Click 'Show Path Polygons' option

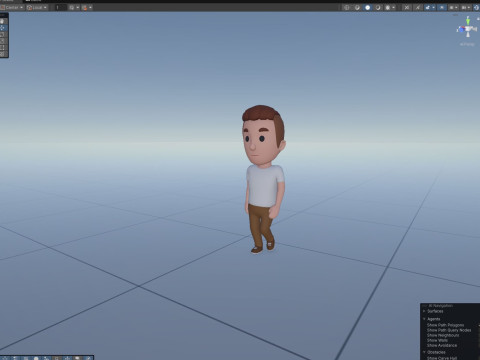(x=445, y=325)
